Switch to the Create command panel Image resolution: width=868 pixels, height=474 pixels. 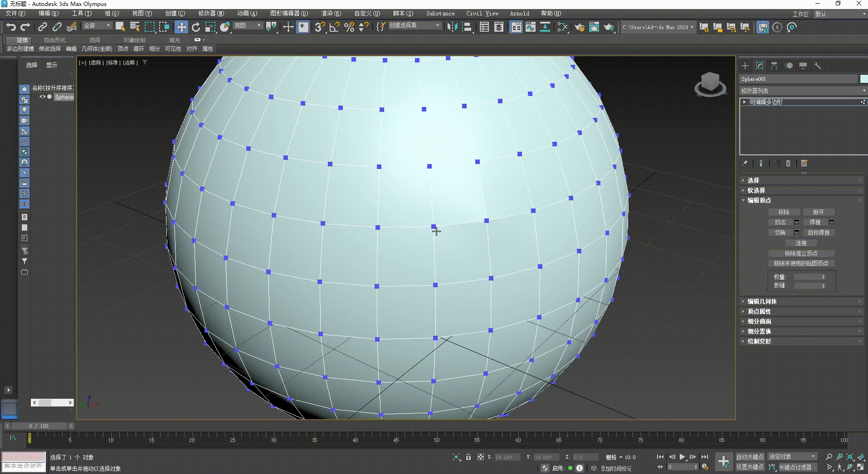coord(745,66)
